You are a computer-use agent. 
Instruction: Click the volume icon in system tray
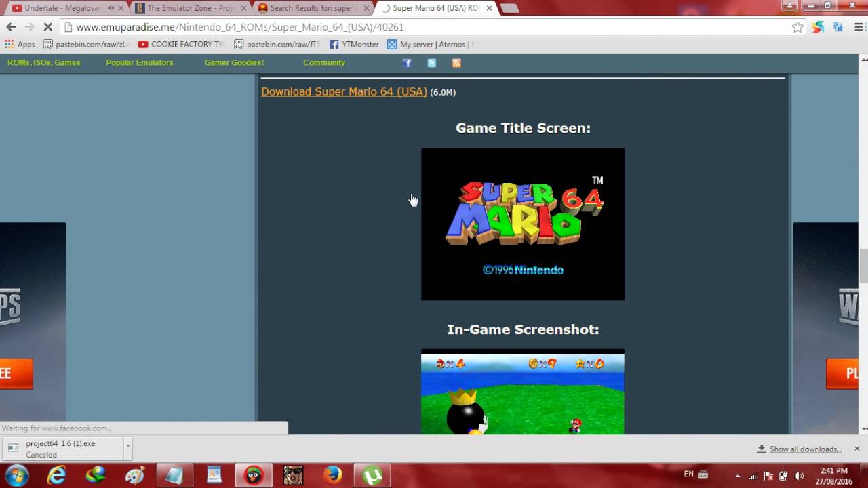pos(799,475)
